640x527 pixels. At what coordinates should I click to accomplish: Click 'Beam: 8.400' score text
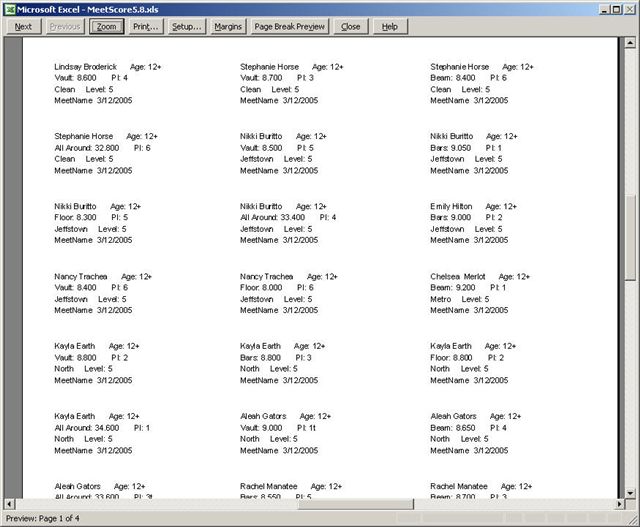pyautogui.click(x=453, y=78)
